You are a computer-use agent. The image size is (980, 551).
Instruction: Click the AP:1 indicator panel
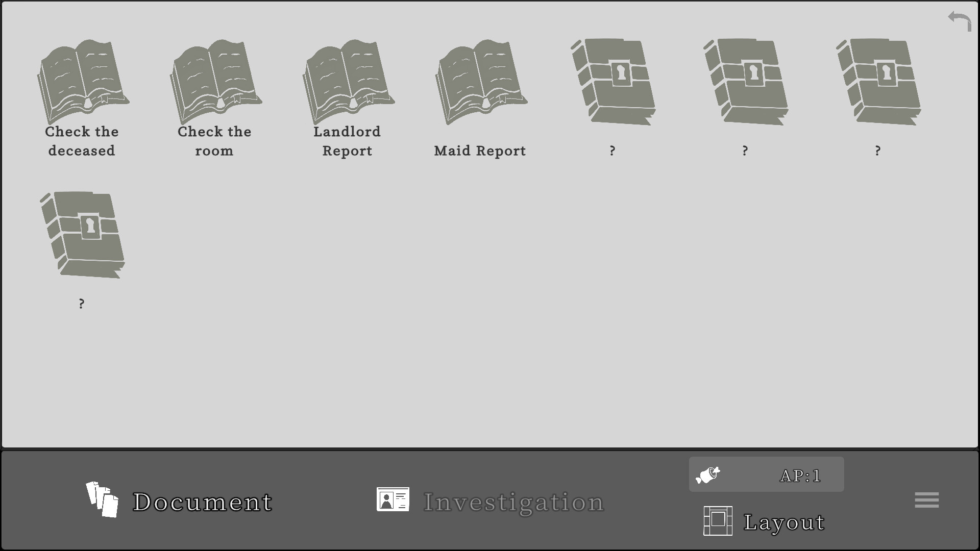pos(766,474)
